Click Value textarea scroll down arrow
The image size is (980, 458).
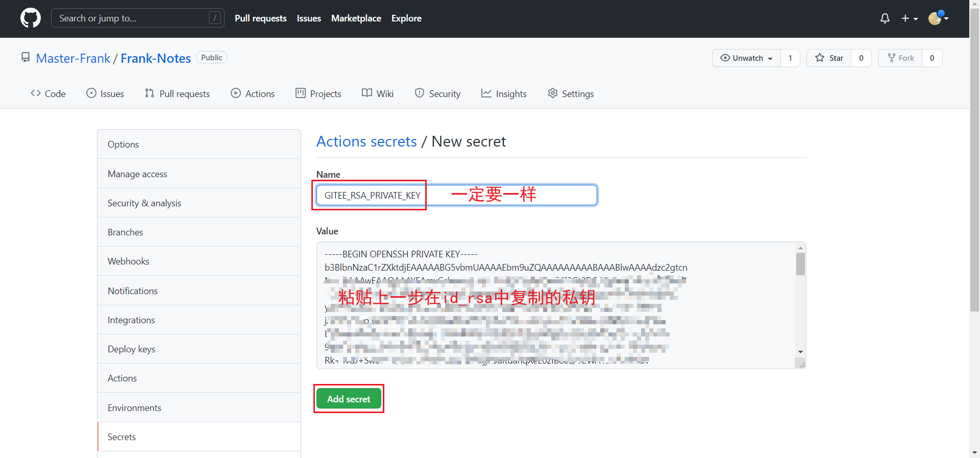point(800,352)
